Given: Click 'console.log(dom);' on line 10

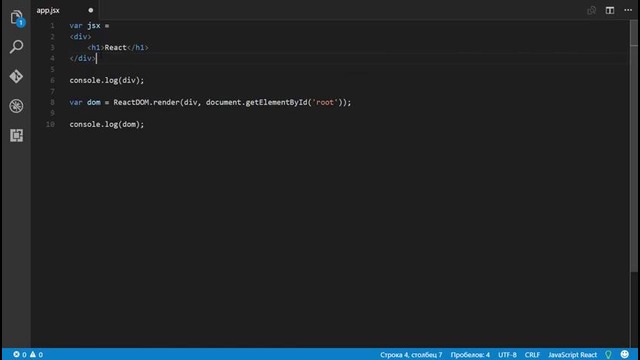Looking at the screenshot, I should [107, 124].
